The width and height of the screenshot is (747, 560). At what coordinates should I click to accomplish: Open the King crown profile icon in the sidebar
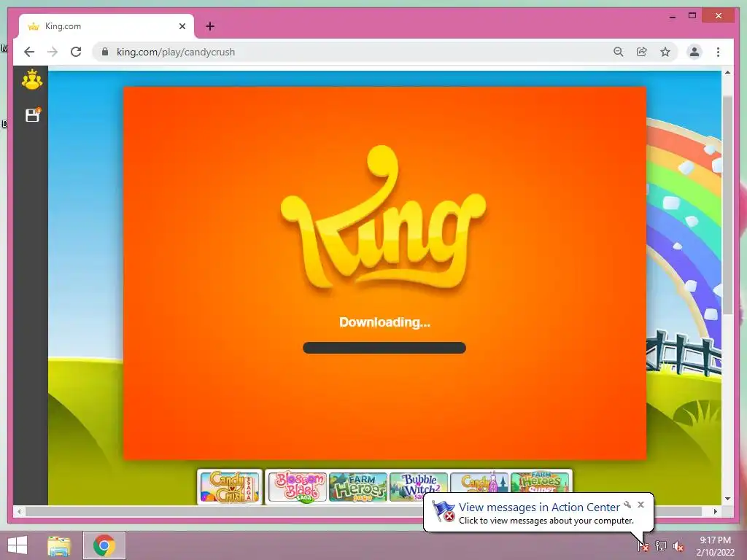(x=32, y=79)
